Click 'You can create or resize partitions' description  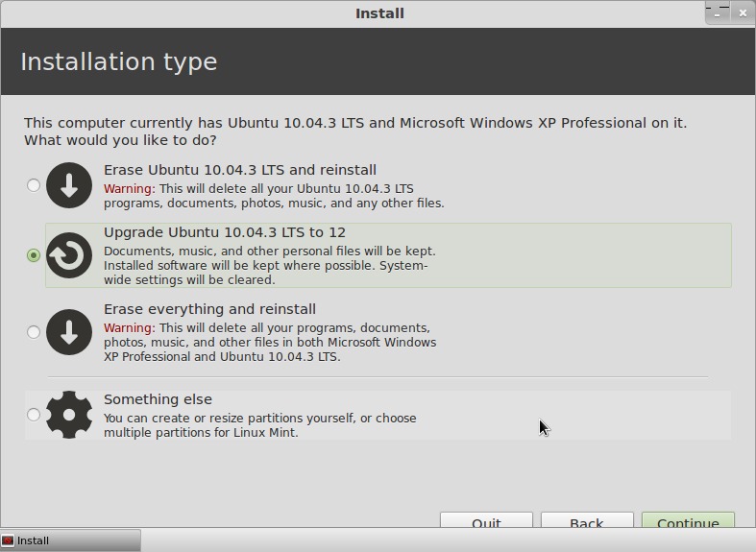tap(260, 425)
